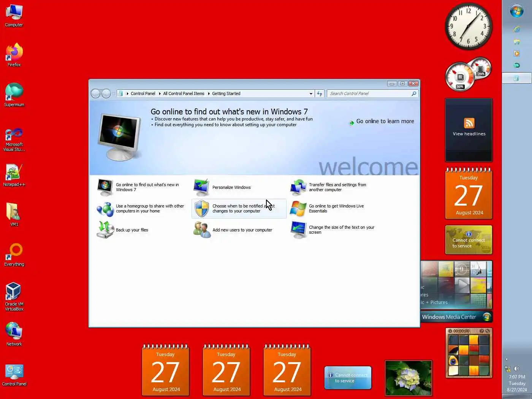This screenshot has width=532, height=399.
Task: Open the recent pages arrow beside Forward button
Action: [x=114, y=93]
